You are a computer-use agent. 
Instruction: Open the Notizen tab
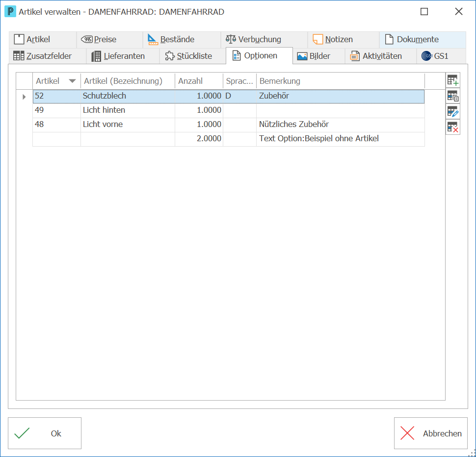tap(344, 39)
